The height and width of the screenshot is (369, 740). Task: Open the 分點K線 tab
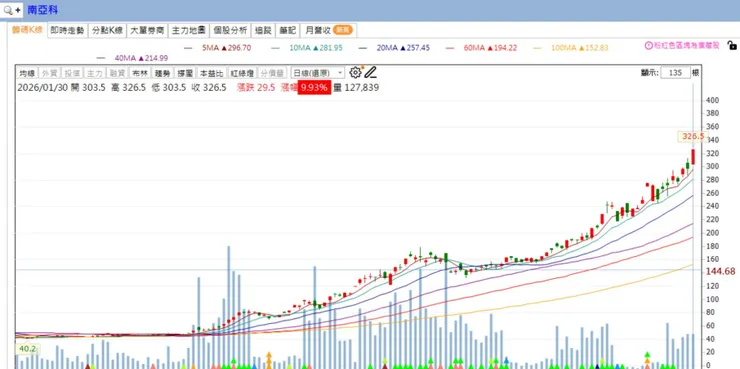click(x=107, y=31)
